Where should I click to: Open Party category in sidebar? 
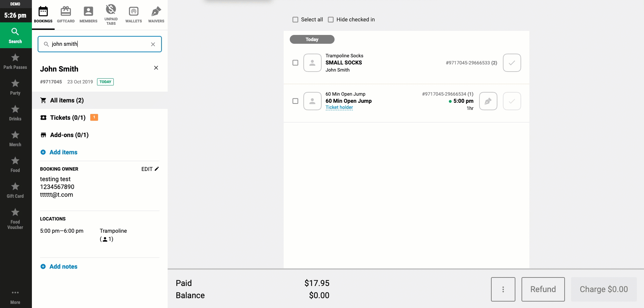tap(15, 87)
